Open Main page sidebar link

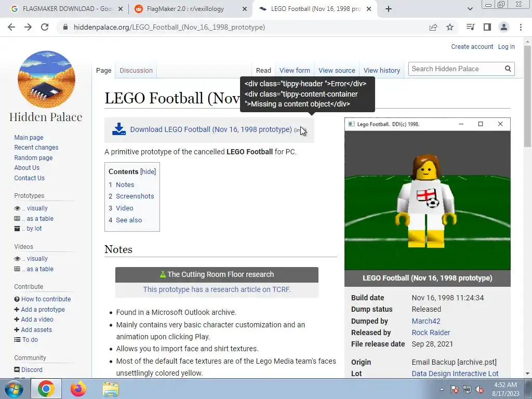pyautogui.click(x=29, y=137)
